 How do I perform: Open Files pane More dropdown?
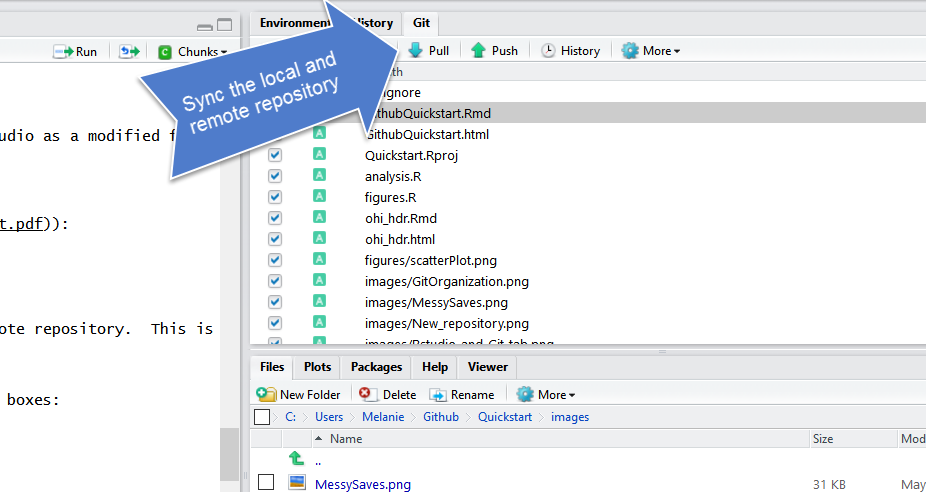pos(546,395)
